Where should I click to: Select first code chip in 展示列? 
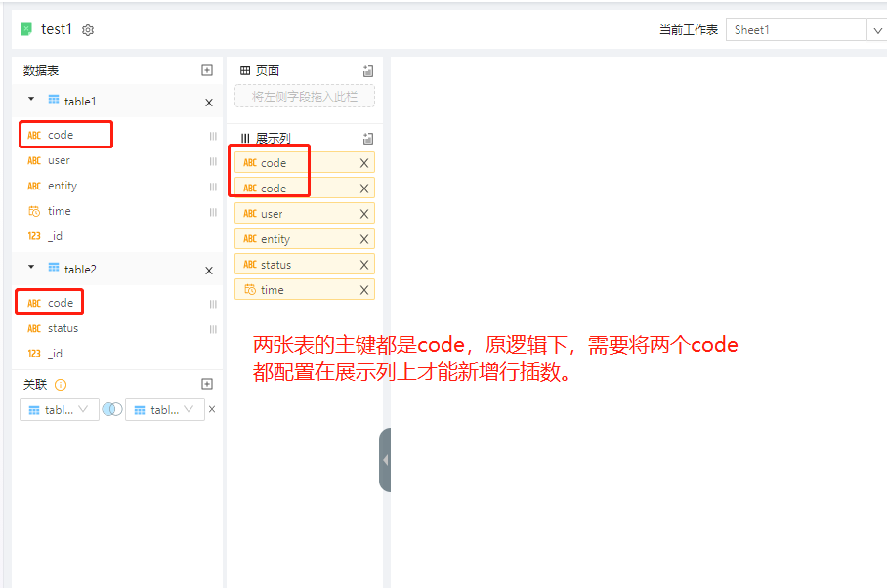[305, 163]
